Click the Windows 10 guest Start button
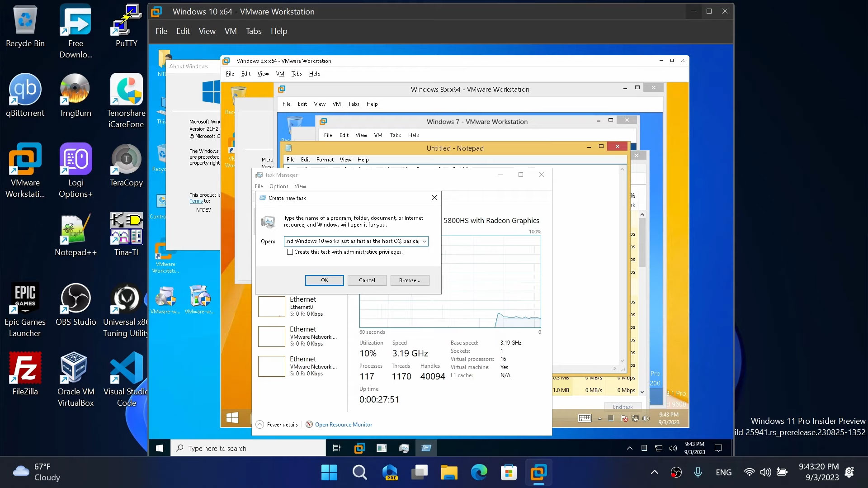868x488 pixels. pos(159,448)
